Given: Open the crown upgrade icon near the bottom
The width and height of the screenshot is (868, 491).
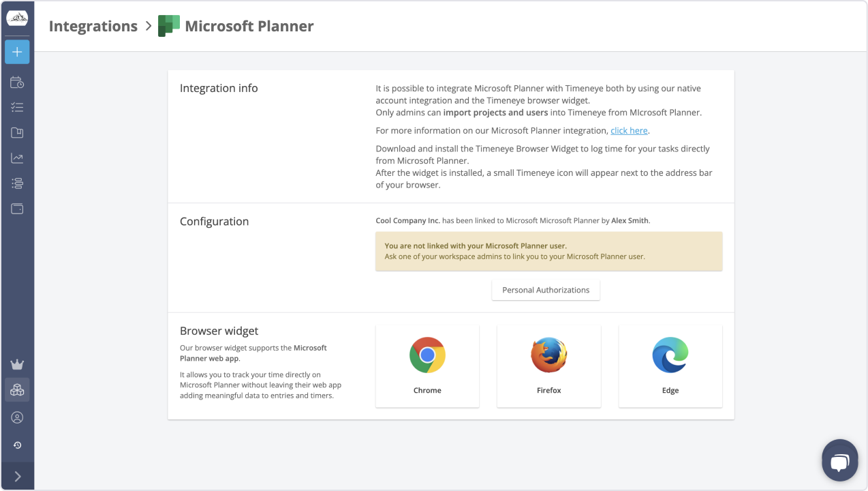Looking at the screenshot, I should 16,363.
